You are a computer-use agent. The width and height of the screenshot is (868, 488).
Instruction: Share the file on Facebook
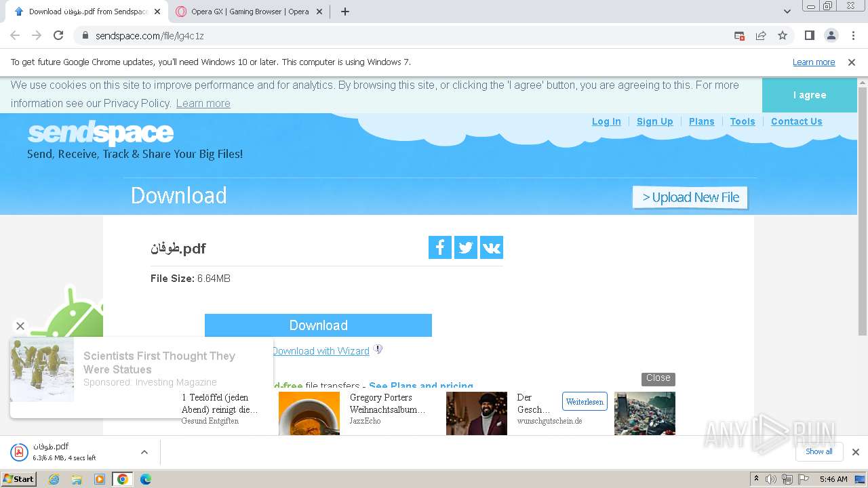tap(440, 247)
